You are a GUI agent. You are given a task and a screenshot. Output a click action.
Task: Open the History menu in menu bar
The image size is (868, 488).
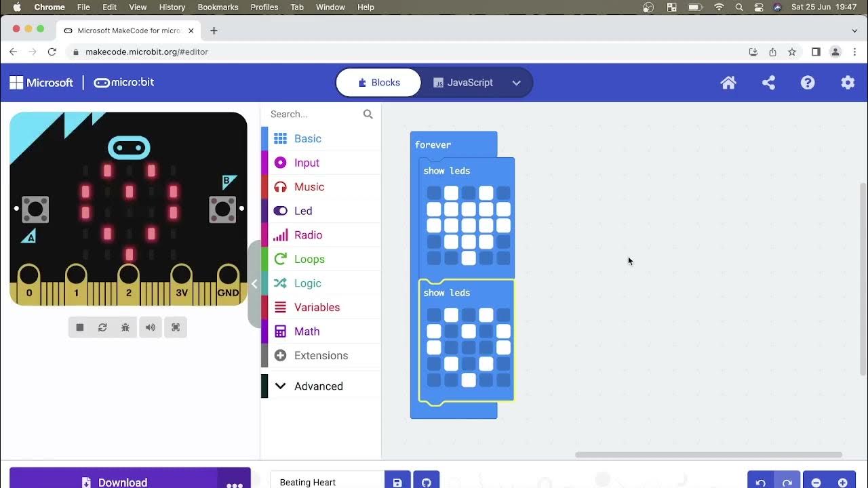(x=172, y=7)
